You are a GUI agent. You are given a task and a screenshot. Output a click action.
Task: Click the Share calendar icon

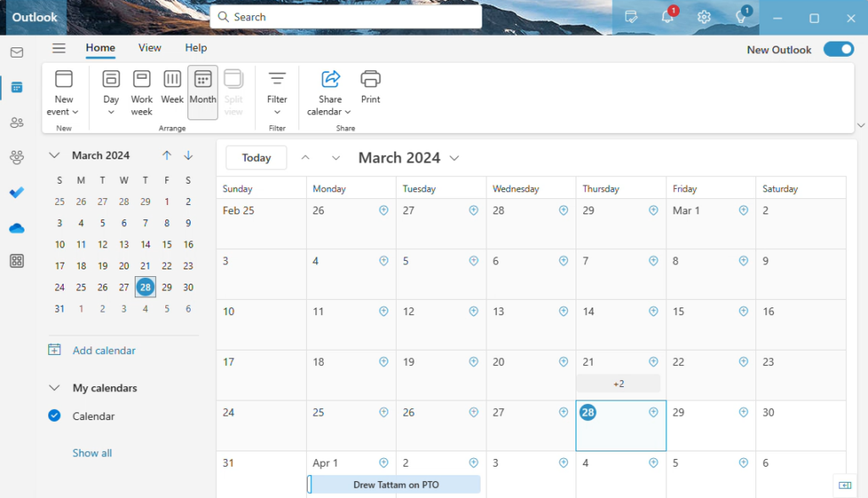(x=331, y=79)
